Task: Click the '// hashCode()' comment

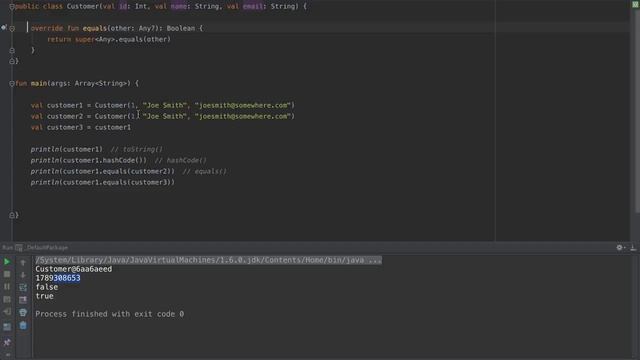Action: [x=180, y=160]
